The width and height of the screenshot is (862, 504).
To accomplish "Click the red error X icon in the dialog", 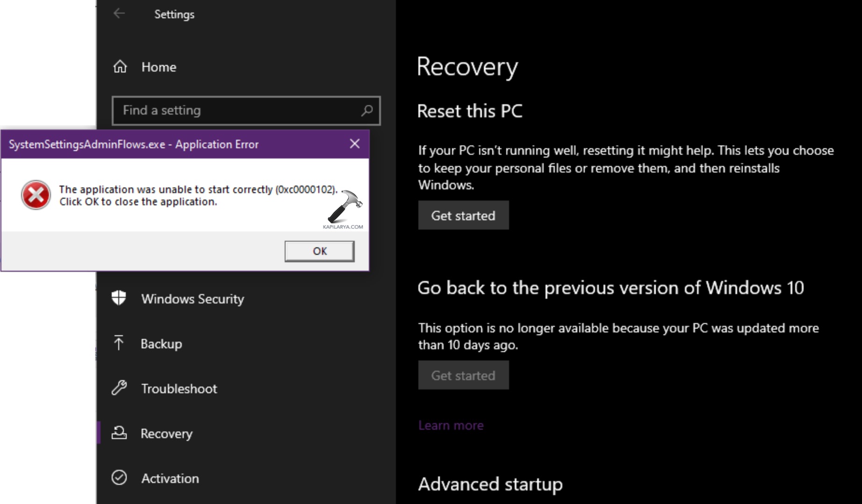I will pyautogui.click(x=36, y=195).
